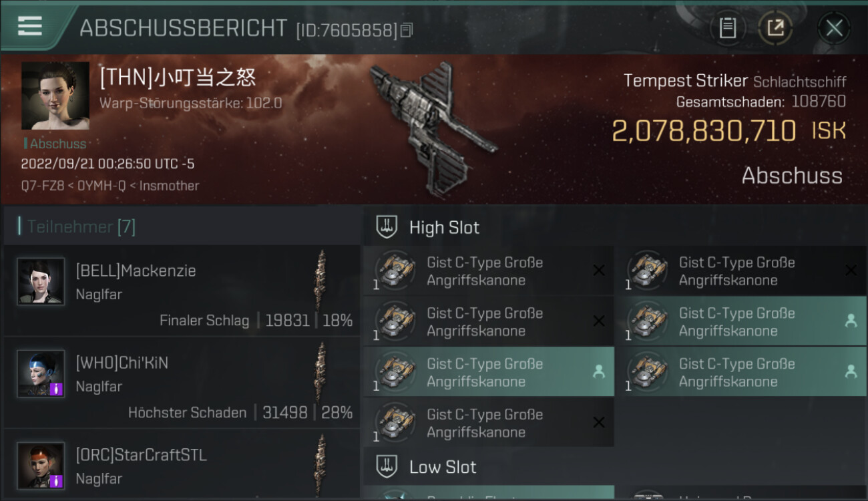Open the hamburger menu at top left
The image size is (868, 501).
[31, 27]
